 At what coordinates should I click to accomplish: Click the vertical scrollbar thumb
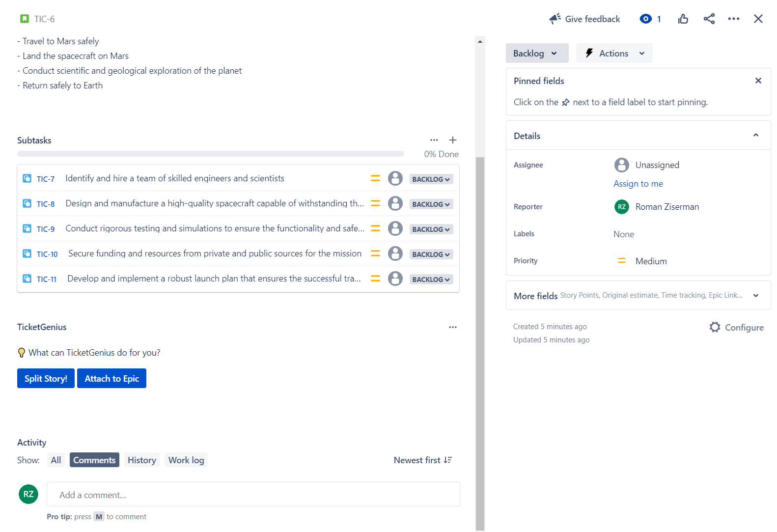pos(480,344)
